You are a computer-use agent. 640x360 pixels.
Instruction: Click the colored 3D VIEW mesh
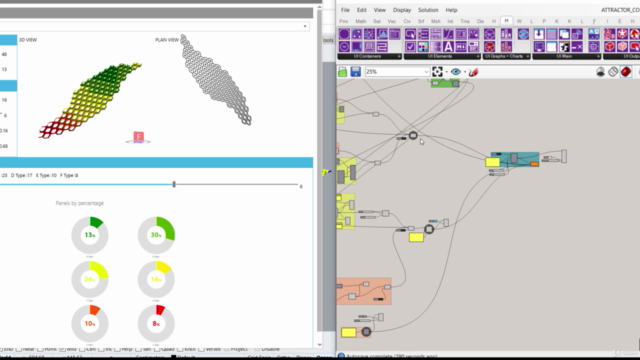pyautogui.click(x=90, y=100)
